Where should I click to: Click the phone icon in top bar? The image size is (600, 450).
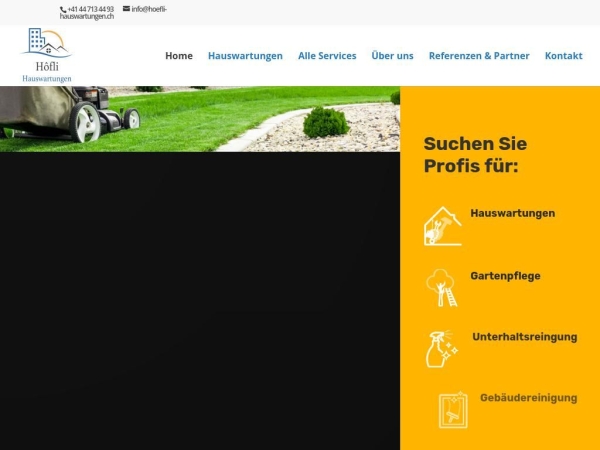(63, 9)
